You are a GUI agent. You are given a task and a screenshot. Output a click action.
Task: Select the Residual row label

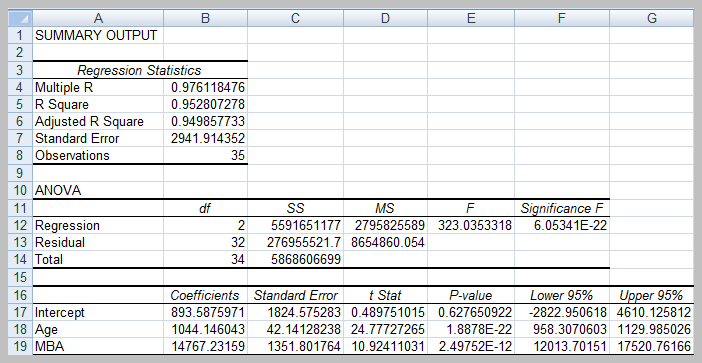pos(98,242)
